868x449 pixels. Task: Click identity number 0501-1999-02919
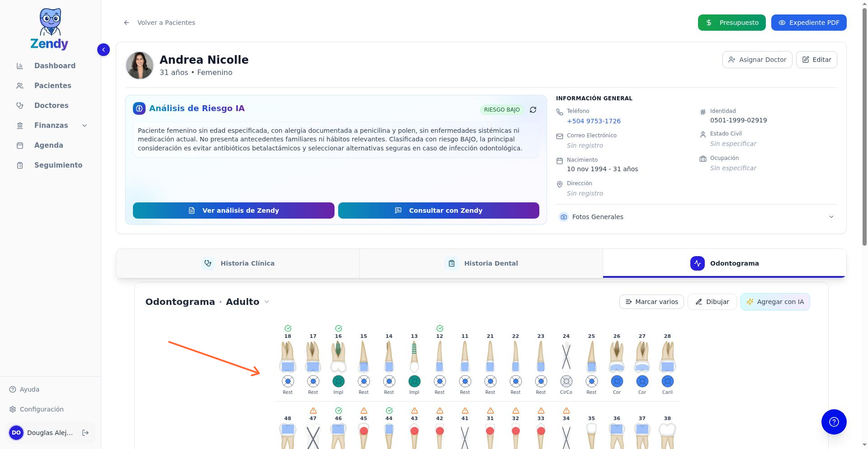(x=738, y=120)
